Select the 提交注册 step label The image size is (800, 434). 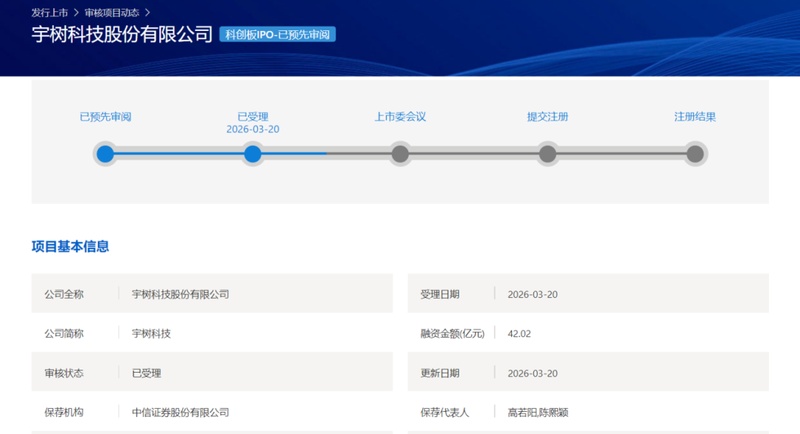pyautogui.click(x=547, y=117)
